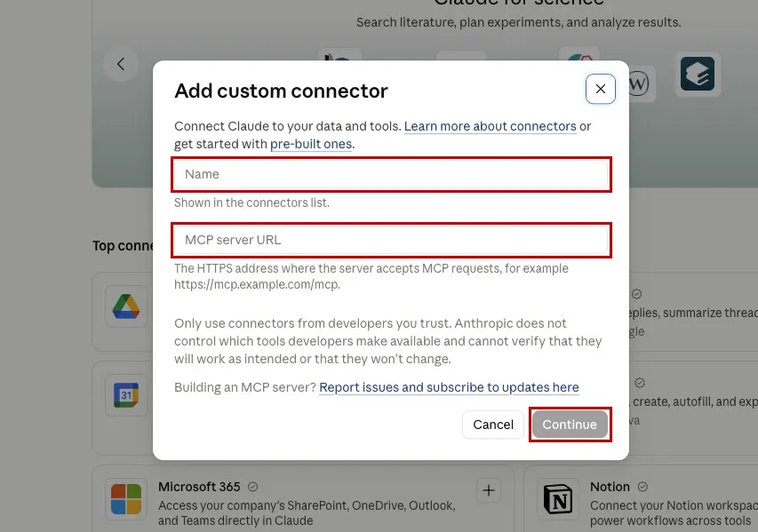The height and width of the screenshot is (532, 758).
Task: Select the Notion logo icon
Action: point(558,499)
